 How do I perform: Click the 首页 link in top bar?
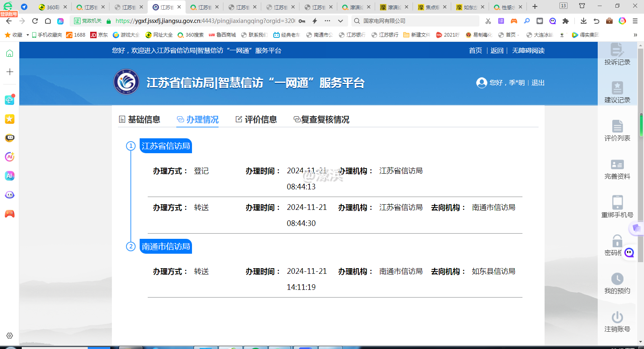pos(475,50)
